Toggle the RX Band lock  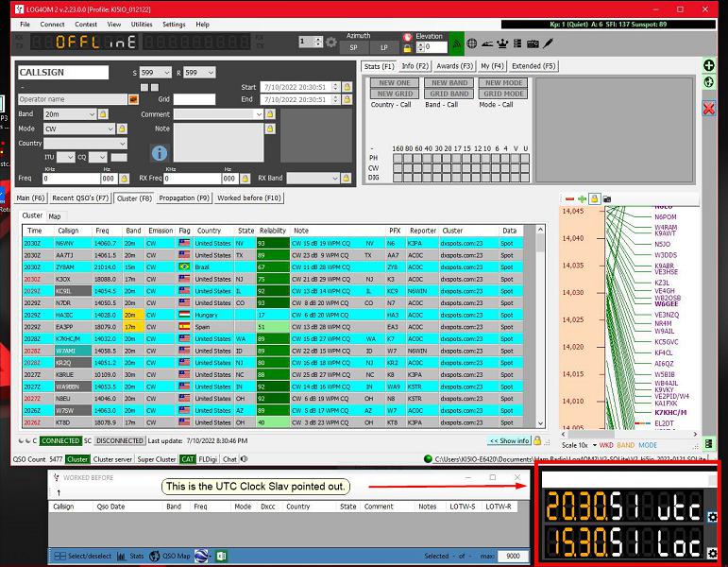point(346,178)
